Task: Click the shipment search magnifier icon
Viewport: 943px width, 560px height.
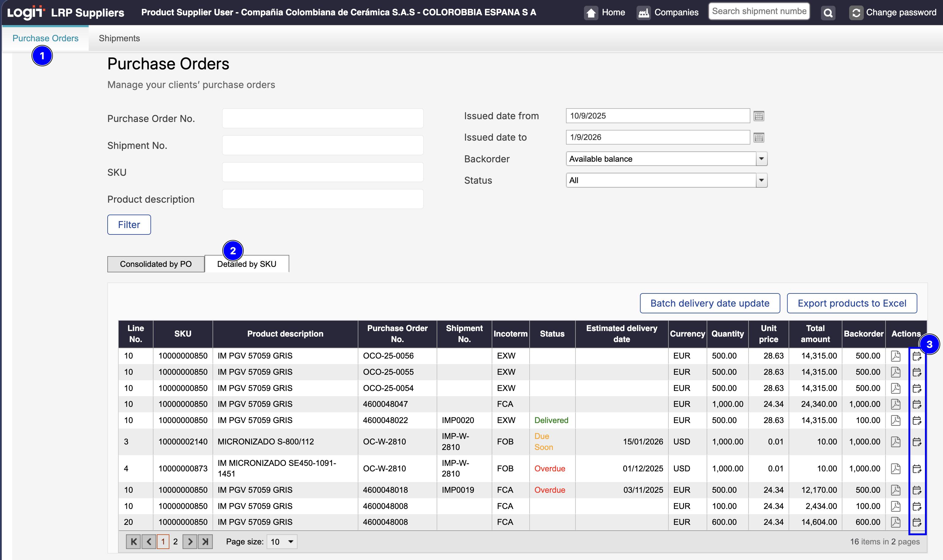Action: (828, 13)
